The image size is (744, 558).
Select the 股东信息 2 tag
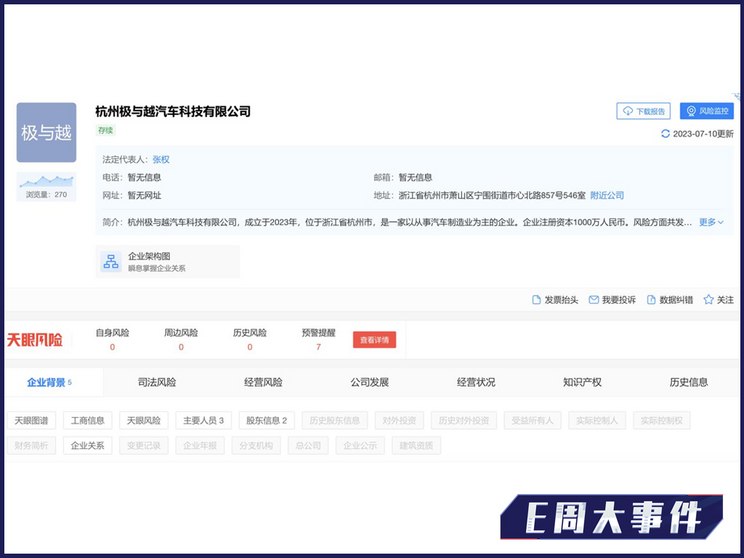[266, 421]
